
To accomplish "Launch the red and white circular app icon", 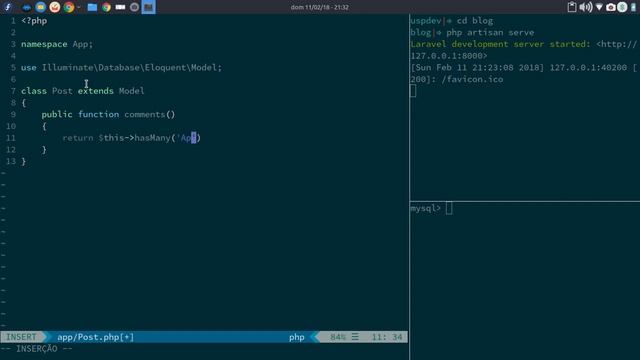I will click(55, 7).
